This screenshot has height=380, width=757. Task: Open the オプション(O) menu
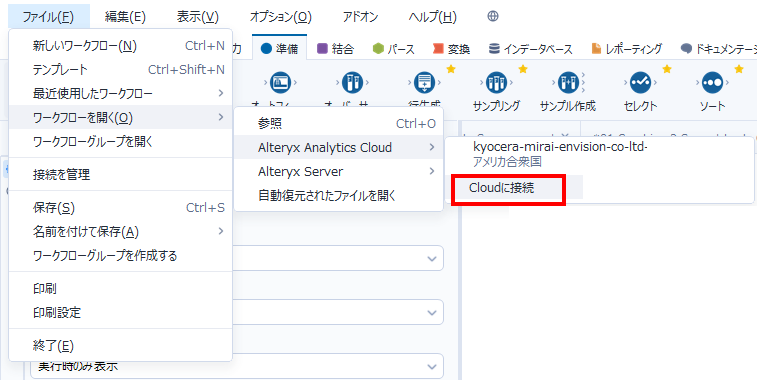(x=280, y=17)
